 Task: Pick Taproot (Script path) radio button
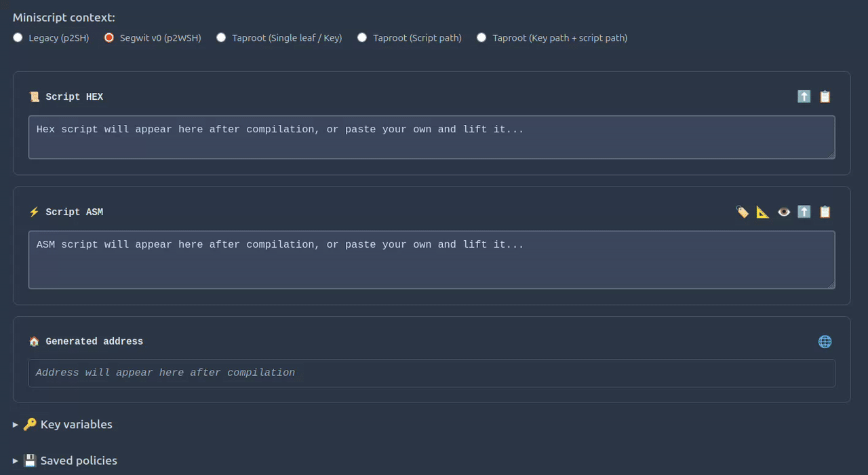pos(362,38)
